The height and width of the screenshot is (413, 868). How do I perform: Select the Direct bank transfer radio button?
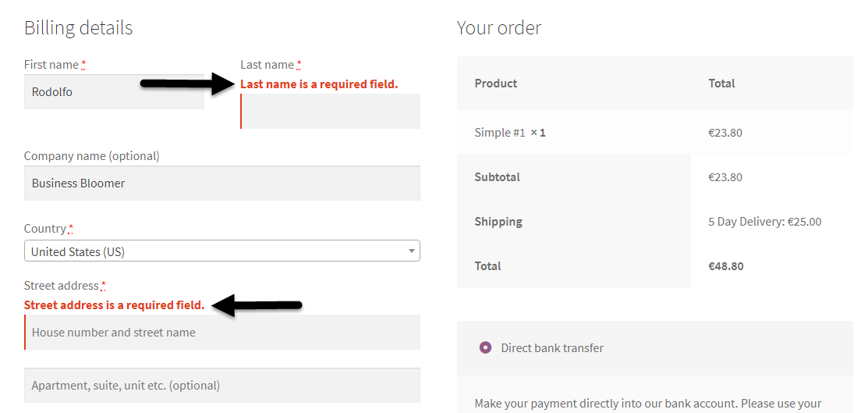[486, 348]
